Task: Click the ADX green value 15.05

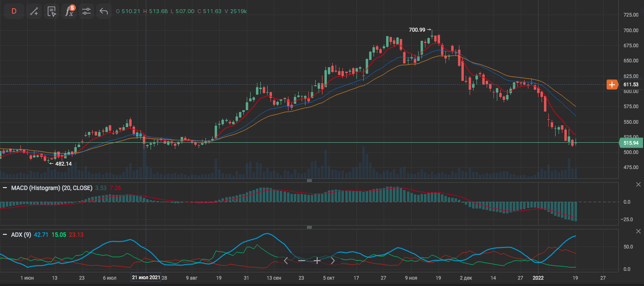Action: (58, 234)
